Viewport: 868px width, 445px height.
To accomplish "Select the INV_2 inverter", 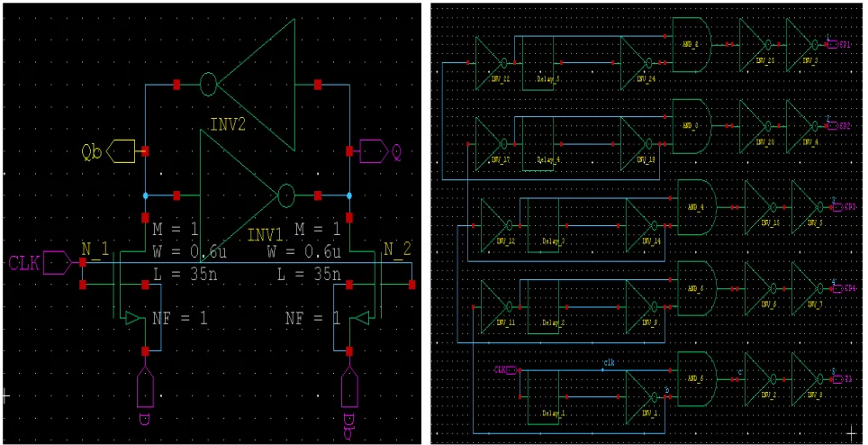I will (763, 378).
